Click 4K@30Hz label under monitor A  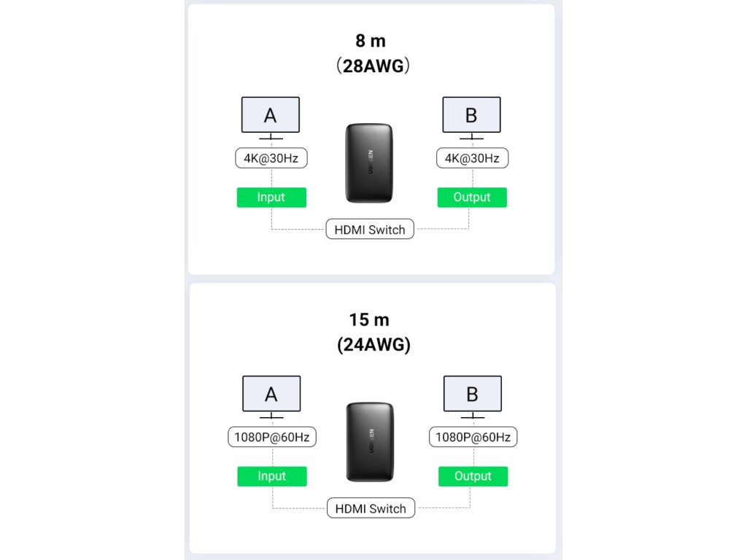coord(271,158)
